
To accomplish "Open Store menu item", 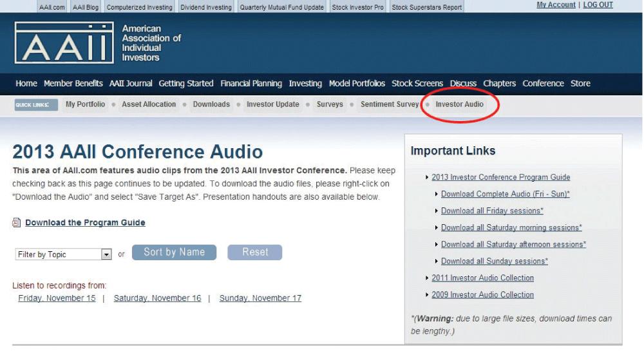I will 580,84.
